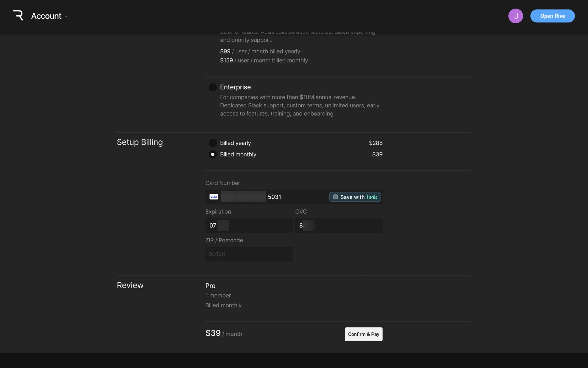Open the Account menu title
Screen dimensions: 588x368
[46, 16]
